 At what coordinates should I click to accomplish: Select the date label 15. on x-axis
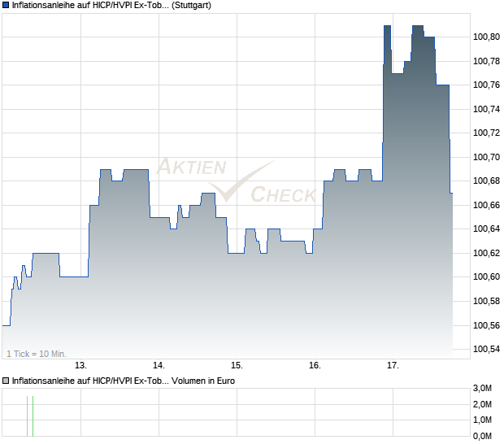[x=237, y=365]
